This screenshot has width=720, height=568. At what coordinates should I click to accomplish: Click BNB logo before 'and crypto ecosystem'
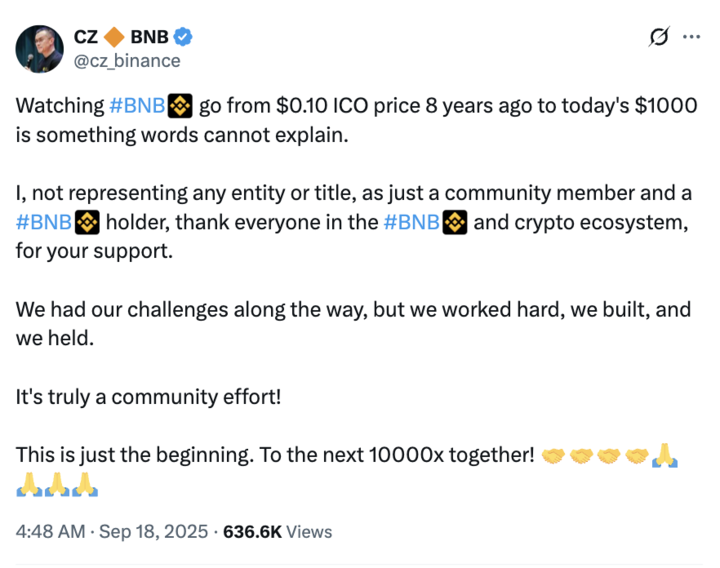455,222
